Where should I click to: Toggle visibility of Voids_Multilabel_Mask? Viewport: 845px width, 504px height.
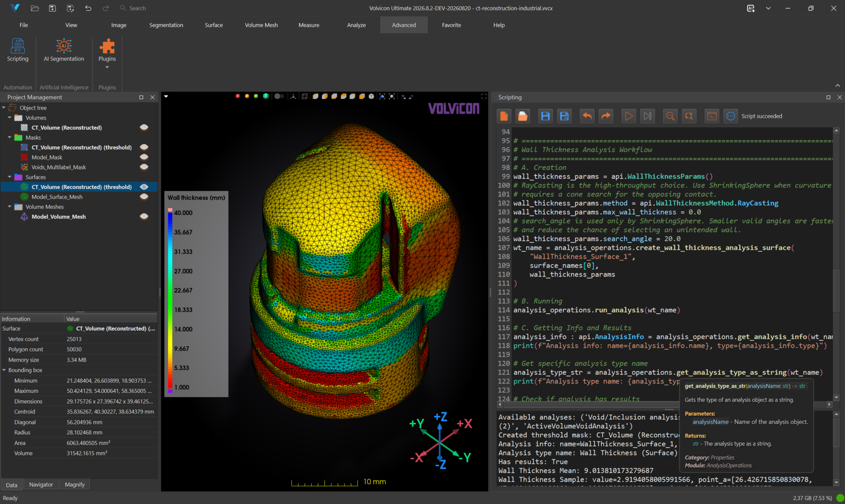point(144,167)
